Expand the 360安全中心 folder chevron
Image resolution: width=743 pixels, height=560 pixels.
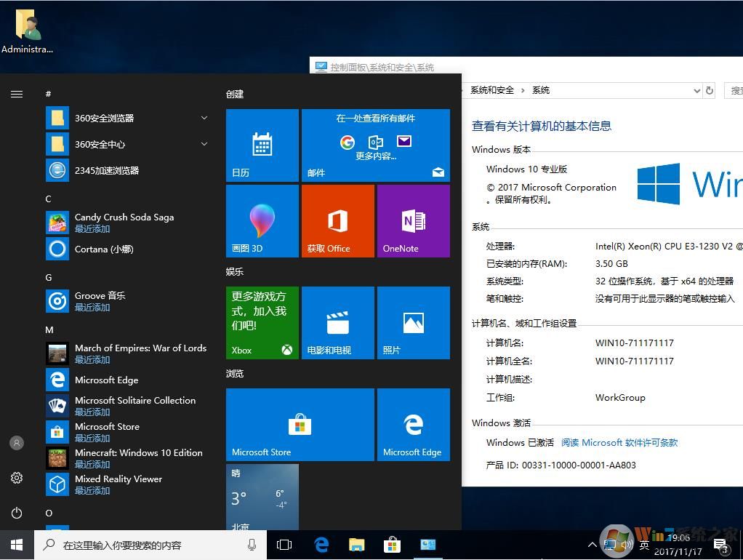click(x=204, y=144)
